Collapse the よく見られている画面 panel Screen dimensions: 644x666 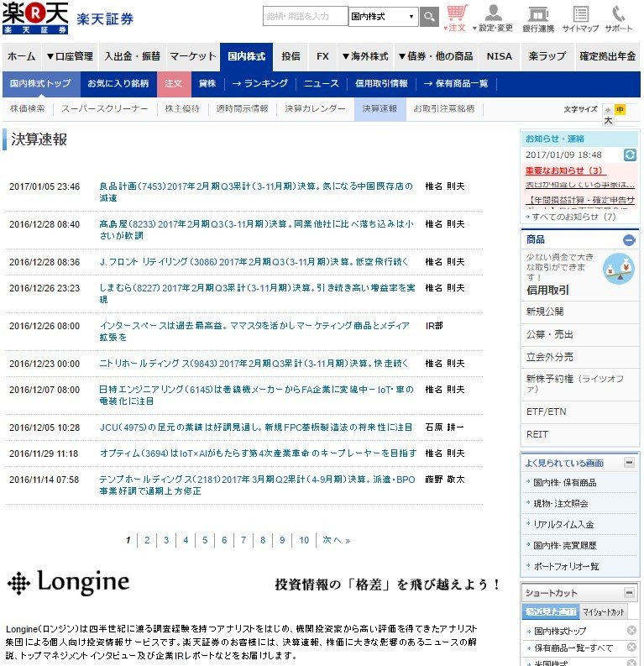coord(629,463)
